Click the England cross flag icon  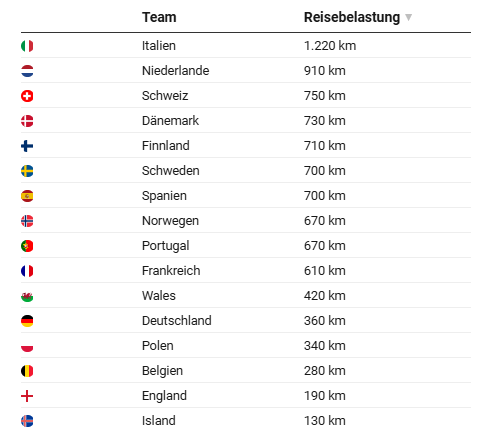point(27,396)
